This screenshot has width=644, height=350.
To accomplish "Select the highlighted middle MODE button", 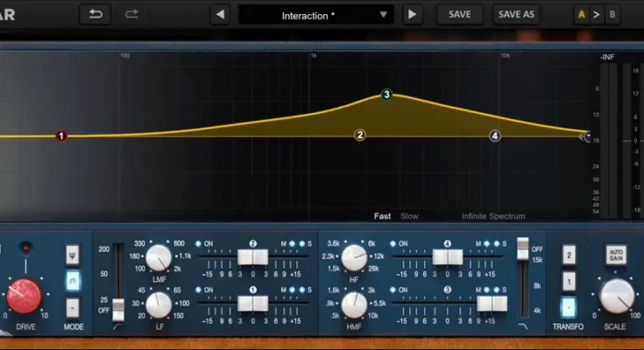I will coord(74,281).
